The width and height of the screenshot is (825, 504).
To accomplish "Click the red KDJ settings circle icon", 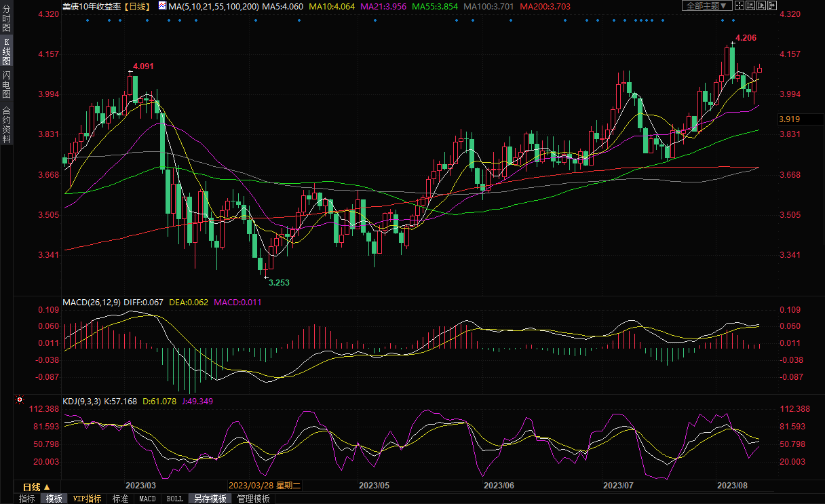I will 19,401.
